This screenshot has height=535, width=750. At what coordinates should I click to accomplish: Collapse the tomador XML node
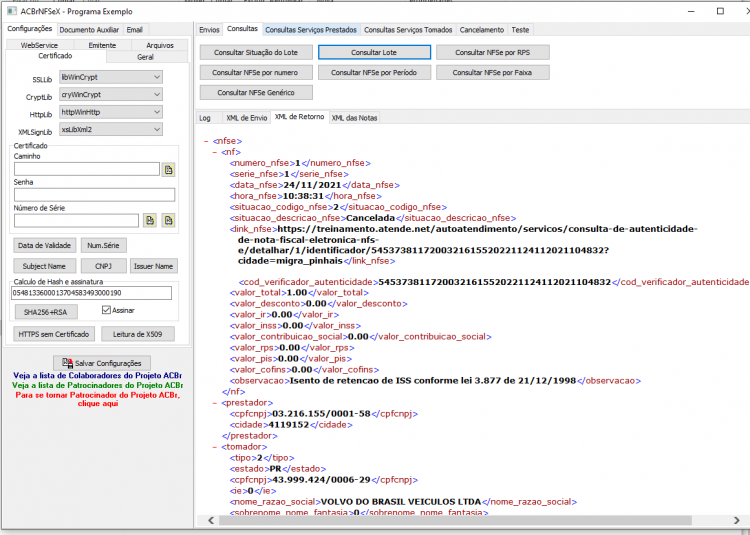tap(215, 447)
